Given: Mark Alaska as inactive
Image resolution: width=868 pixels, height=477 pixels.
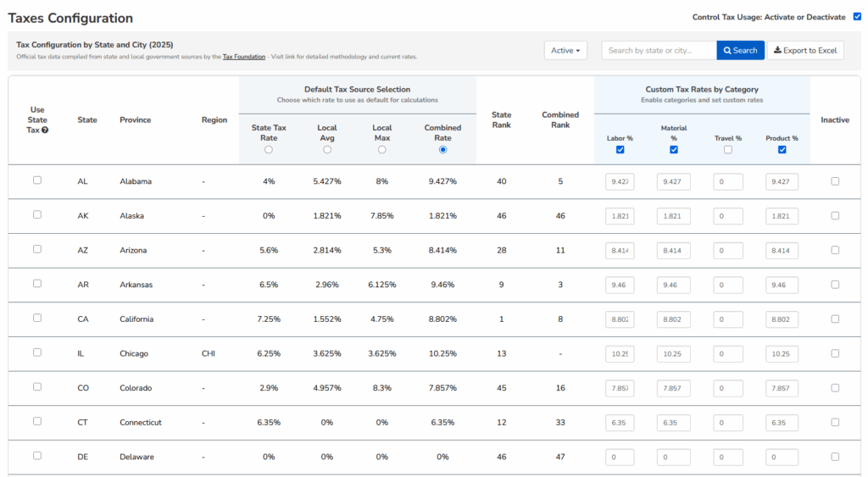Looking at the screenshot, I should pyautogui.click(x=835, y=216).
